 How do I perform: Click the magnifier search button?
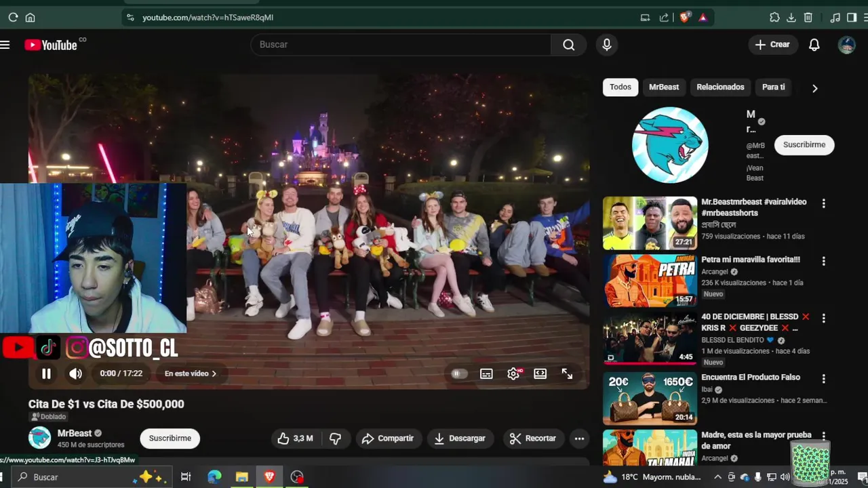tap(568, 45)
